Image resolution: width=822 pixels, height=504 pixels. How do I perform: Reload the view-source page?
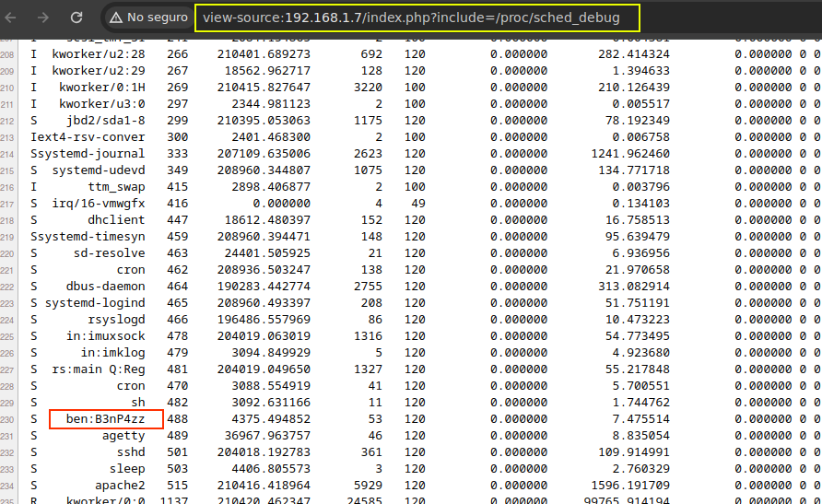[x=76, y=18]
